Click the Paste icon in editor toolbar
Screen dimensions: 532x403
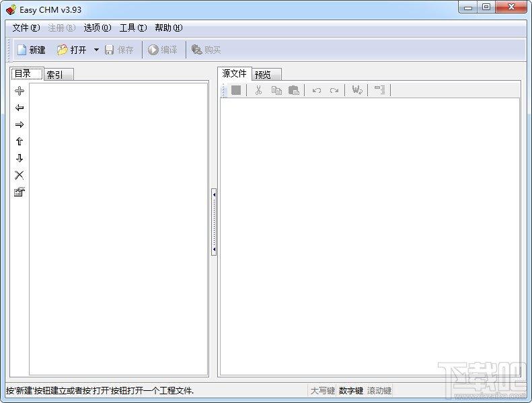[294, 90]
